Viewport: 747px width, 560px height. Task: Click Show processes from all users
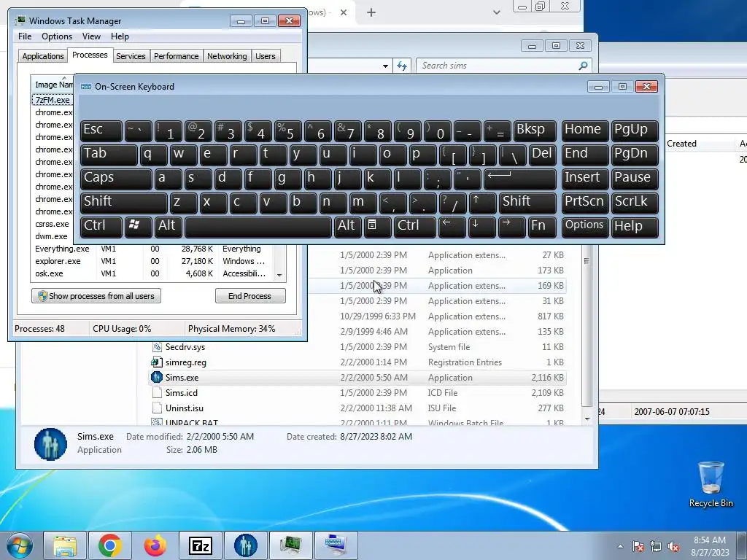96,296
